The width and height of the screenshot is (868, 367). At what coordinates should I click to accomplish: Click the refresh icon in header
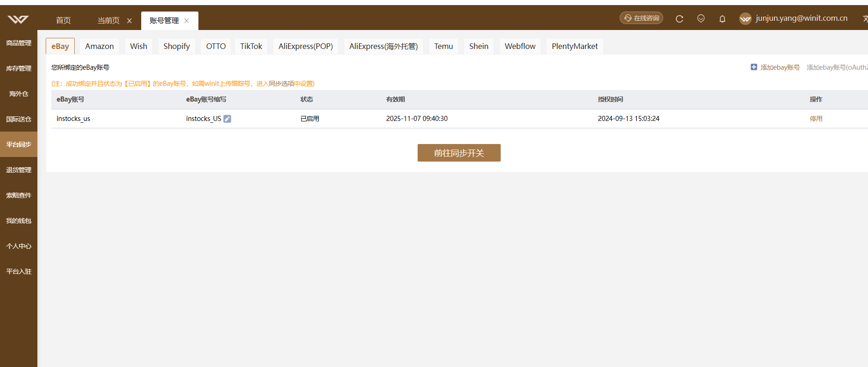[679, 19]
